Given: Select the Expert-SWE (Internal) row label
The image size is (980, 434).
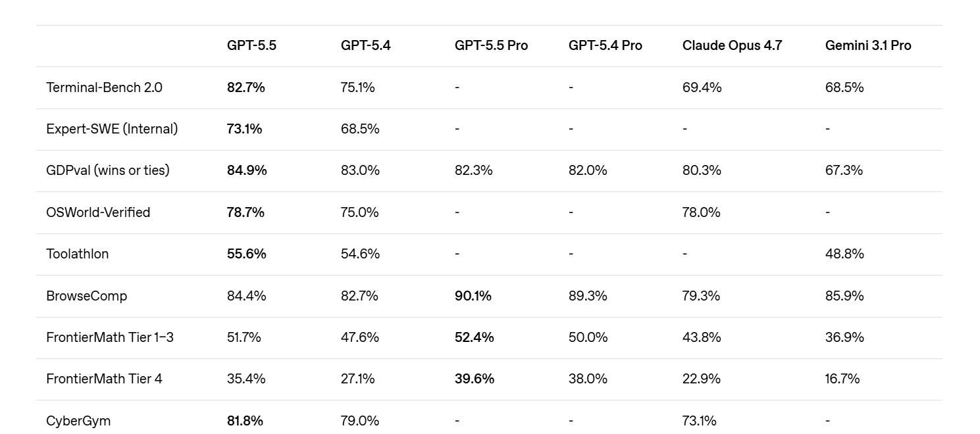Looking at the screenshot, I should click(112, 129).
